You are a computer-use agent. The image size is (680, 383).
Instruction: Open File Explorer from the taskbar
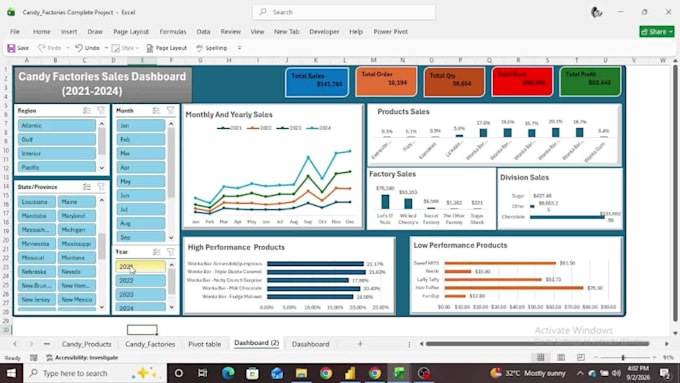301,373
